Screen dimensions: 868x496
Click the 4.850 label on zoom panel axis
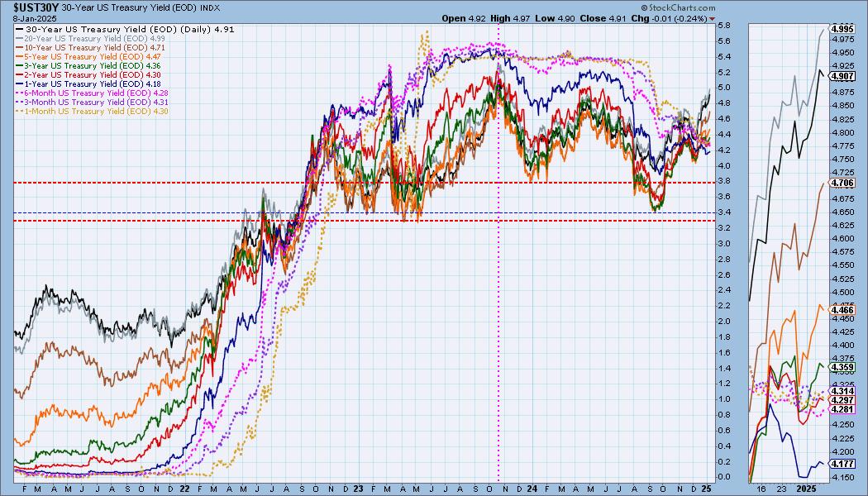(x=842, y=106)
